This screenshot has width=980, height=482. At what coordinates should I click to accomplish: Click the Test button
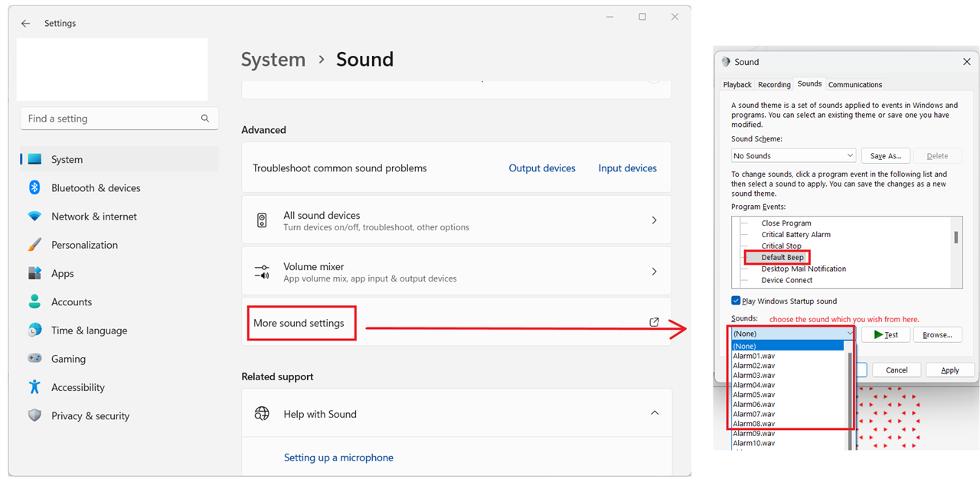tap(885, 334)
